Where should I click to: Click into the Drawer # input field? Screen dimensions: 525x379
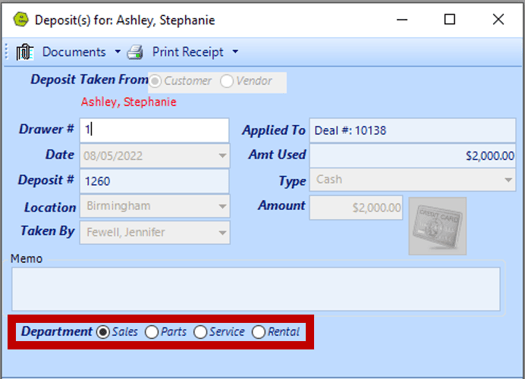coord(154,130)
